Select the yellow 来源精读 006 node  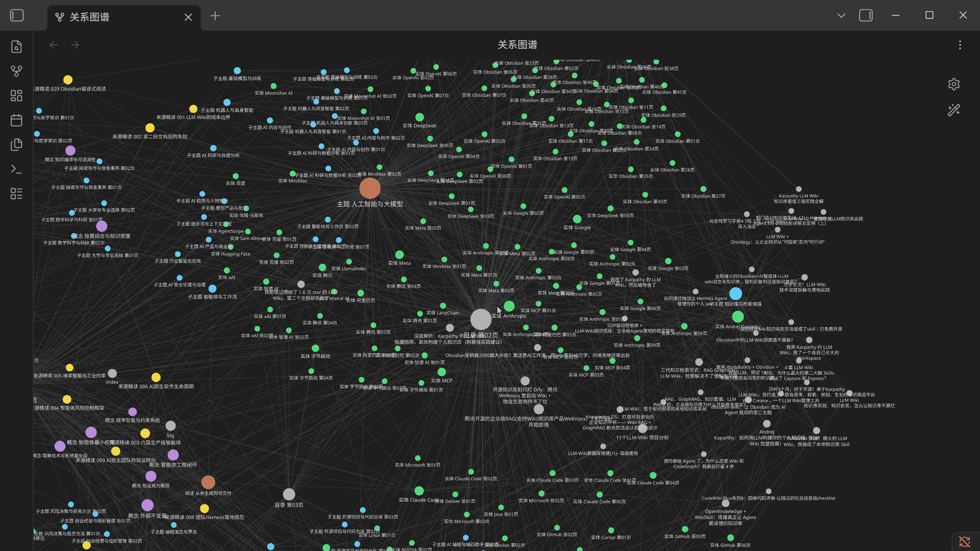tap(156, 377)
